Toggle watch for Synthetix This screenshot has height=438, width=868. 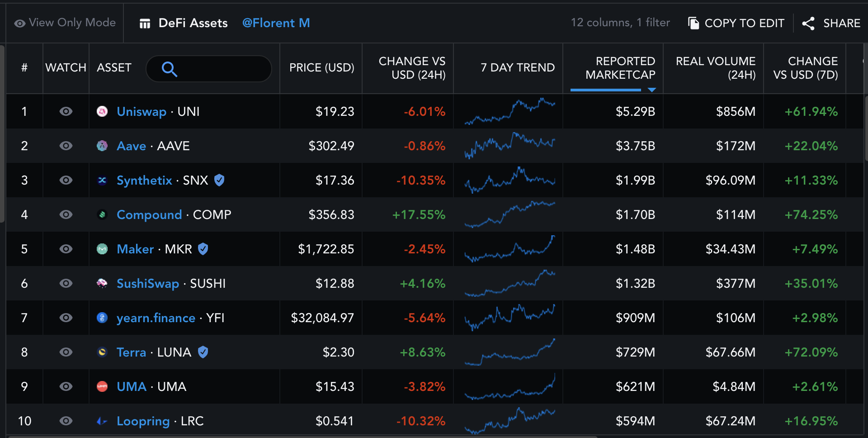click(66, 180)
